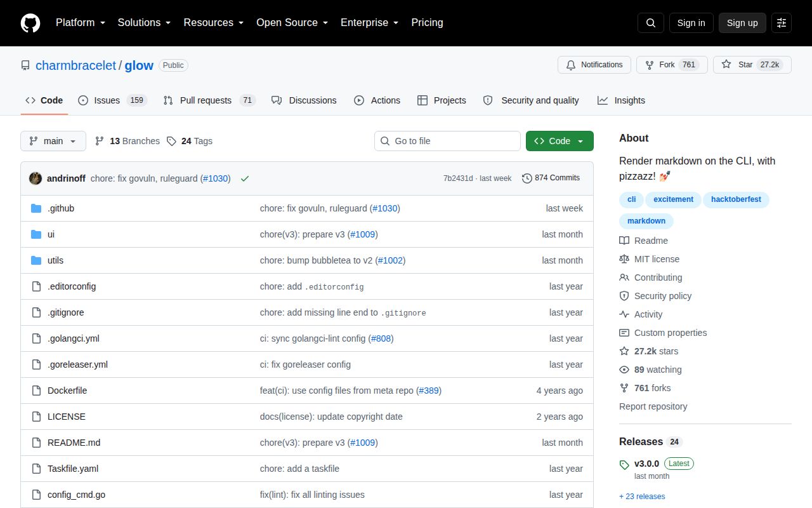
Task: Open Readme link with book icon
Action: tap(643, 241)
